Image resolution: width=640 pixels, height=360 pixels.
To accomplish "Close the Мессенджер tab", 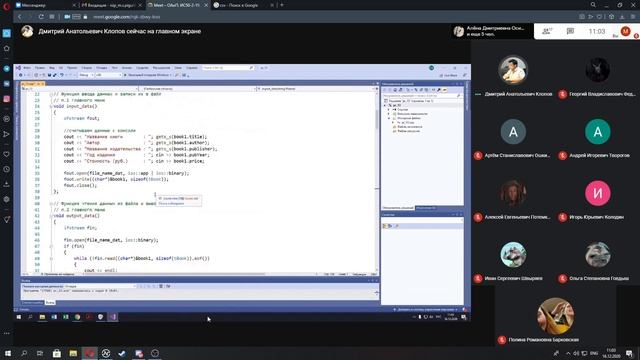I will coord(74,5).
